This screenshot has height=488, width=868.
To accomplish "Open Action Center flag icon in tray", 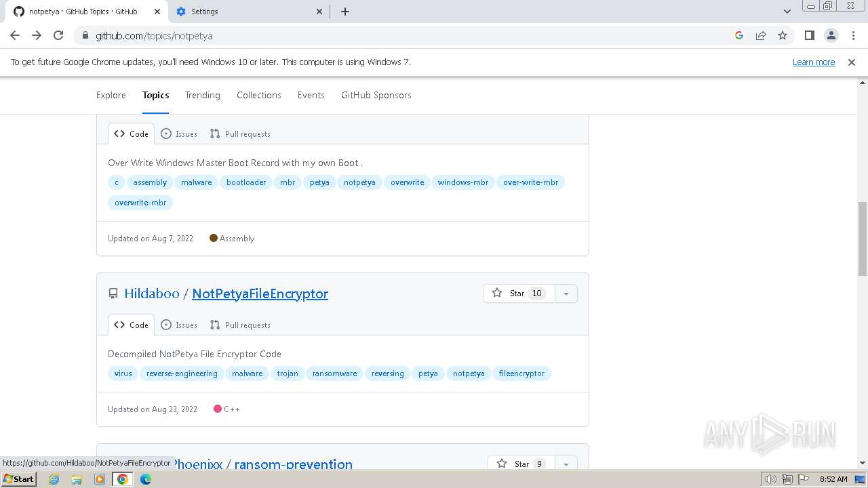I will [x=803, y=479].
